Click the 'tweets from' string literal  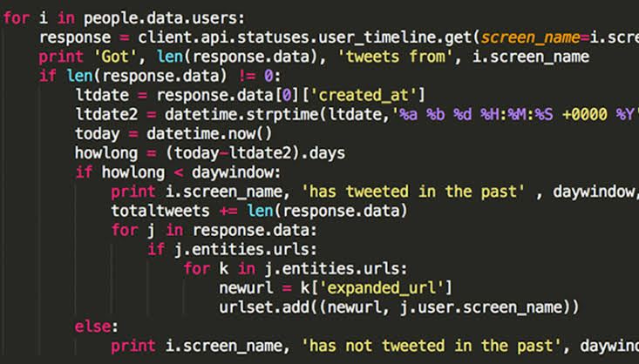click(x=395, y=57)
